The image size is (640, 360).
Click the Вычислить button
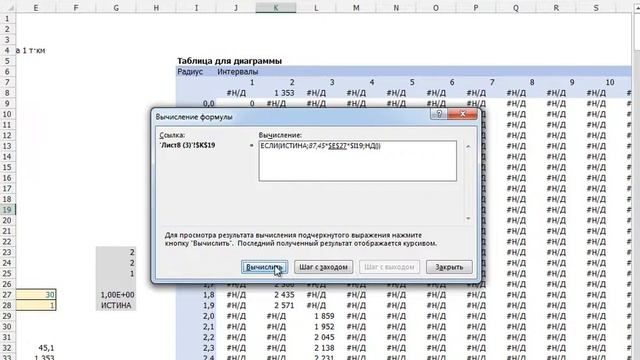point(264,267)
